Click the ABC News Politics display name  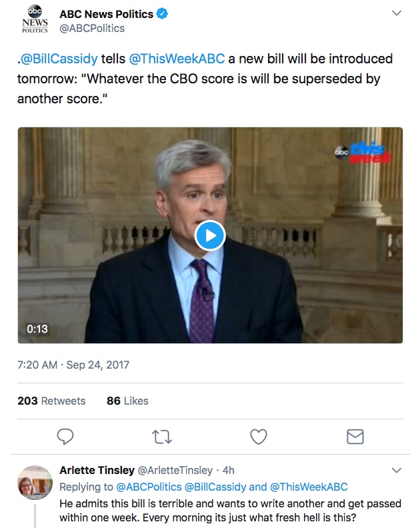pyautogui.click(x=106, y=14)
